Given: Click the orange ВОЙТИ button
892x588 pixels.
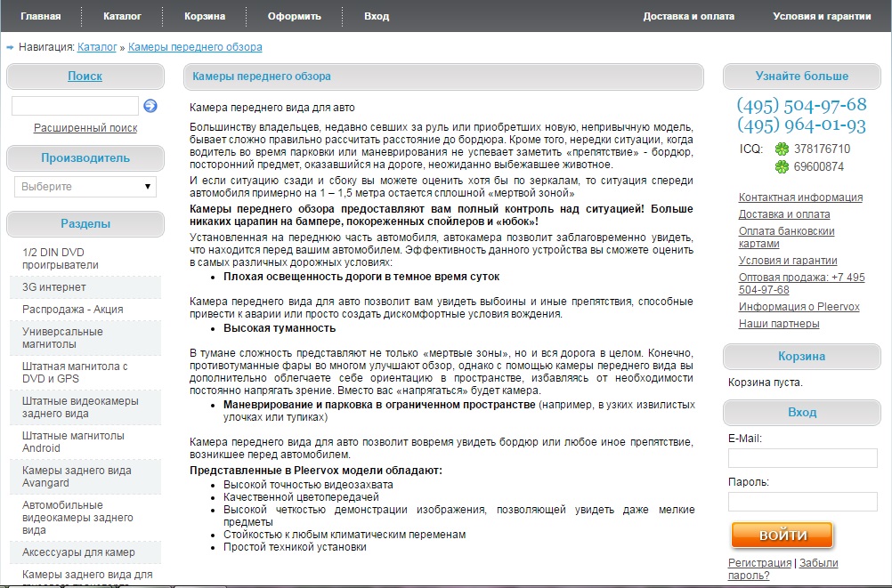Looking at the screenshot, I should coord(781,535).
